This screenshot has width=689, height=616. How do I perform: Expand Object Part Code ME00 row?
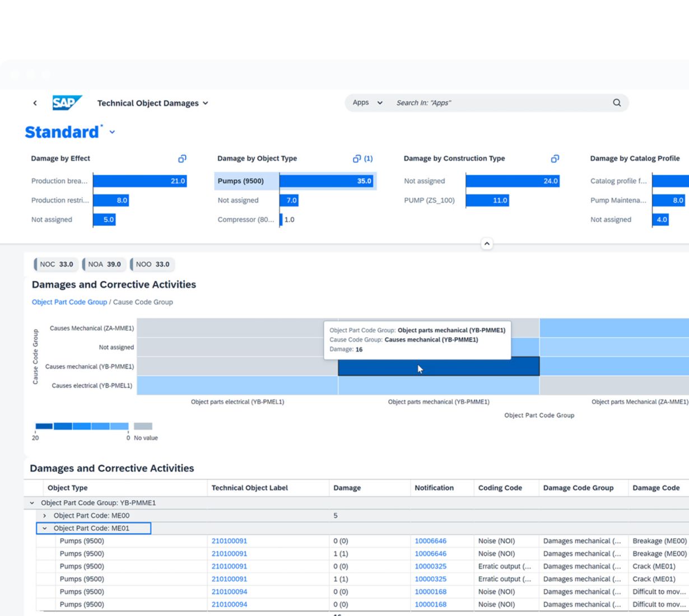pos(45,516)
